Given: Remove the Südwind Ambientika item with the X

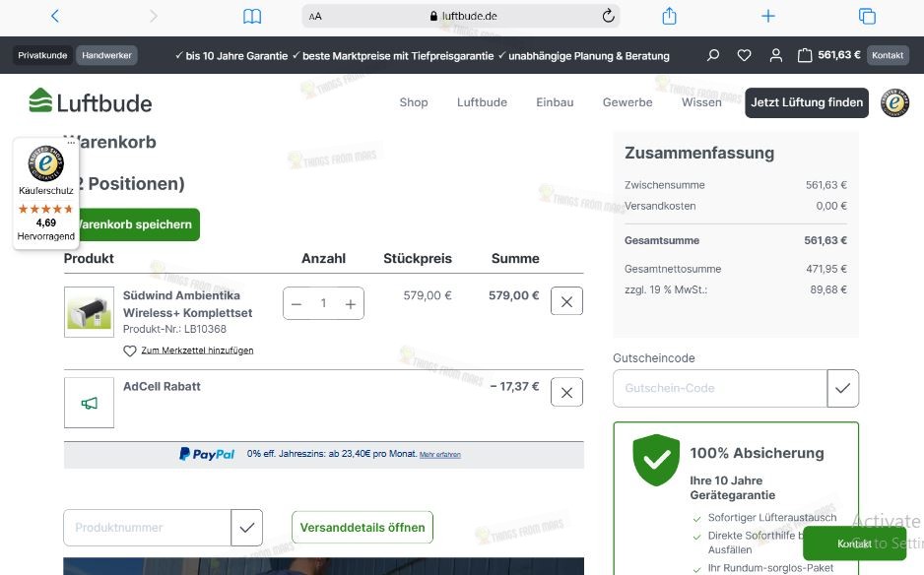Looking at the screenshot, I should tap(566, 301).
